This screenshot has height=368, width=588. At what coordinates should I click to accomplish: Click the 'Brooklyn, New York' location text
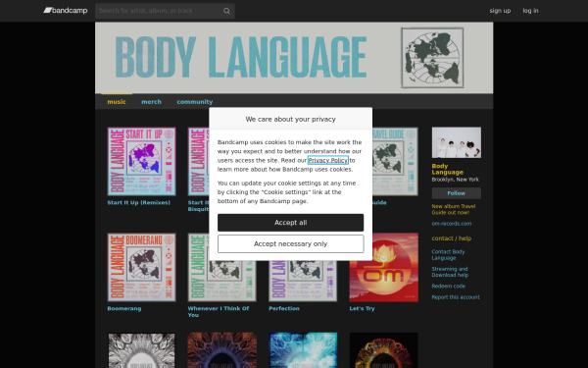(x=456, y=180)
